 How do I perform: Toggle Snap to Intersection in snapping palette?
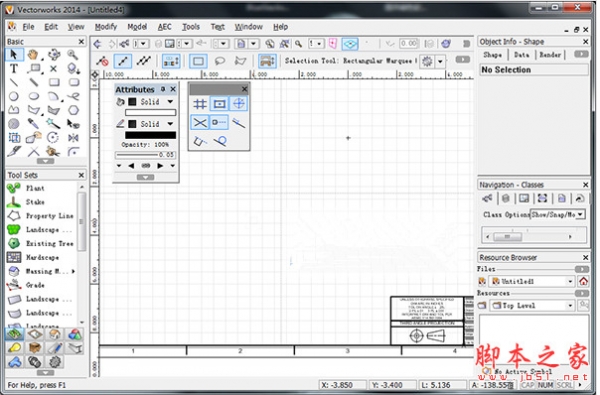pos(200,122)
